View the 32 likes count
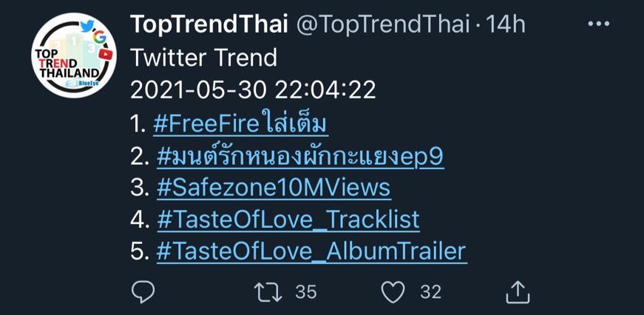The width and height of the screenshot is (644, 315). [x=431, y=292]
